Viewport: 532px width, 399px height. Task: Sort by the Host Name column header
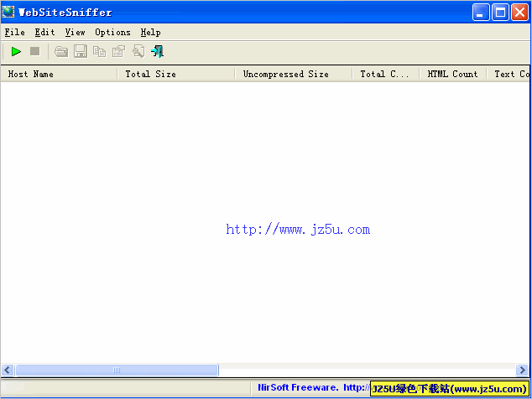coord(59,74)
